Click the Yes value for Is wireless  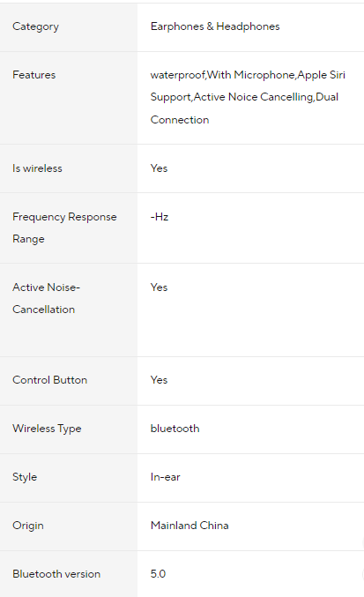pyautogui.click(x=159, y=168)
